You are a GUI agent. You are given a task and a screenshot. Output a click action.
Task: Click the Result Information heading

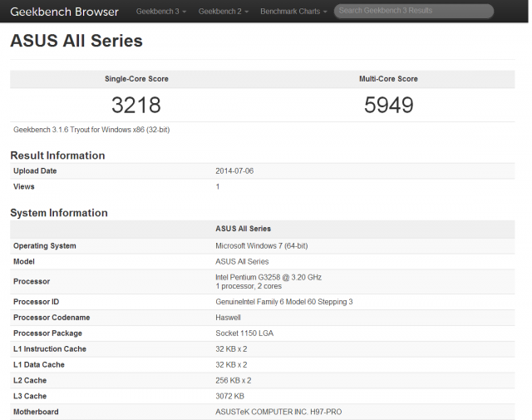57,156
